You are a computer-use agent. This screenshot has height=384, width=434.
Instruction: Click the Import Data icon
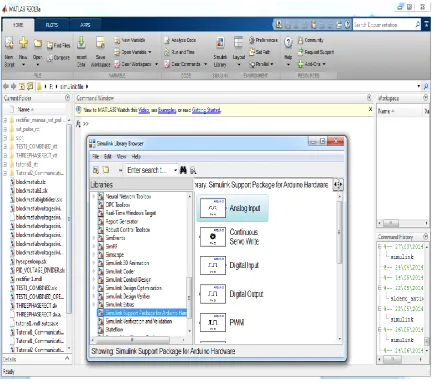[x=81, y=43]
